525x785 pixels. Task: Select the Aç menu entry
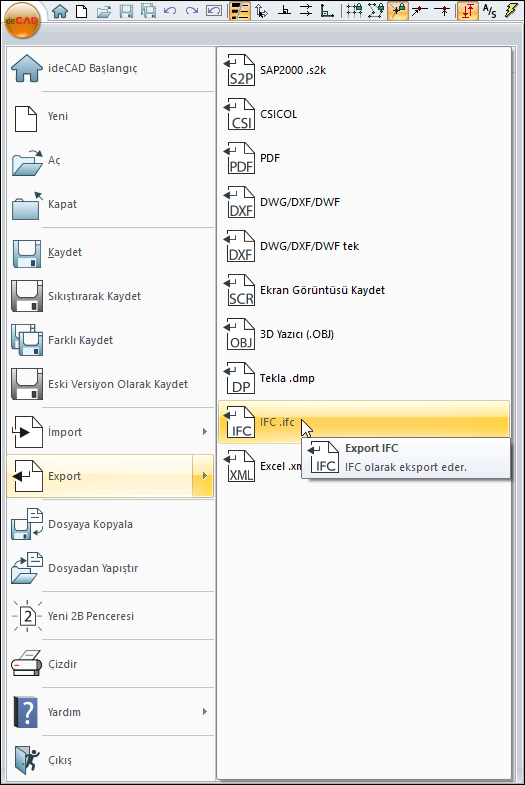[x=111, y=161]
